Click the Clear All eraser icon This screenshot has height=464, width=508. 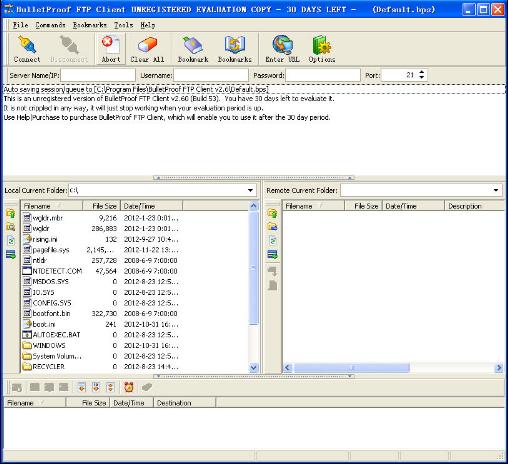pyautogui.click(x=147, y=49)
